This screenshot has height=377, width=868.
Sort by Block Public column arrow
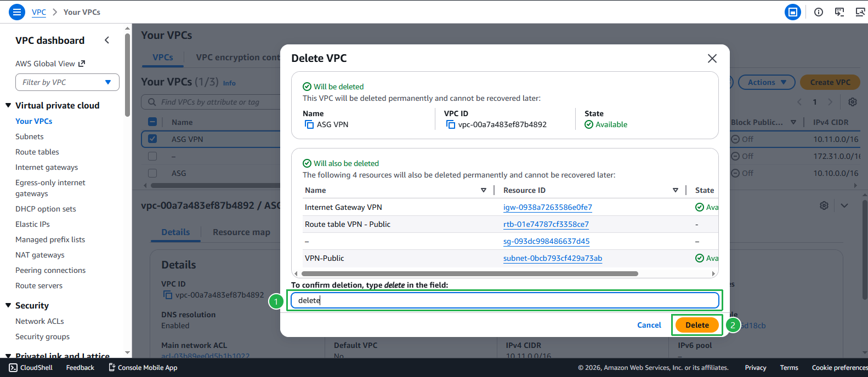click(x=793, y=122)
